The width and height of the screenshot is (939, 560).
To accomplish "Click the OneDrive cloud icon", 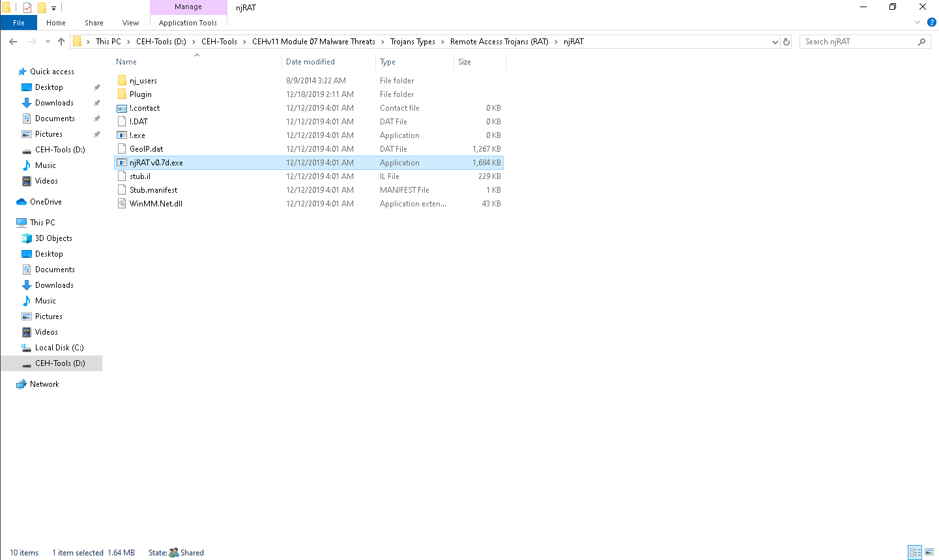I will point(22,202).
